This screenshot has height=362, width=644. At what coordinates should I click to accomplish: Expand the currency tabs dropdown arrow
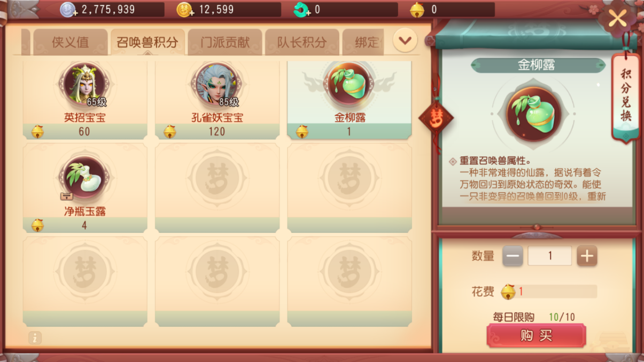coord(405,41)
